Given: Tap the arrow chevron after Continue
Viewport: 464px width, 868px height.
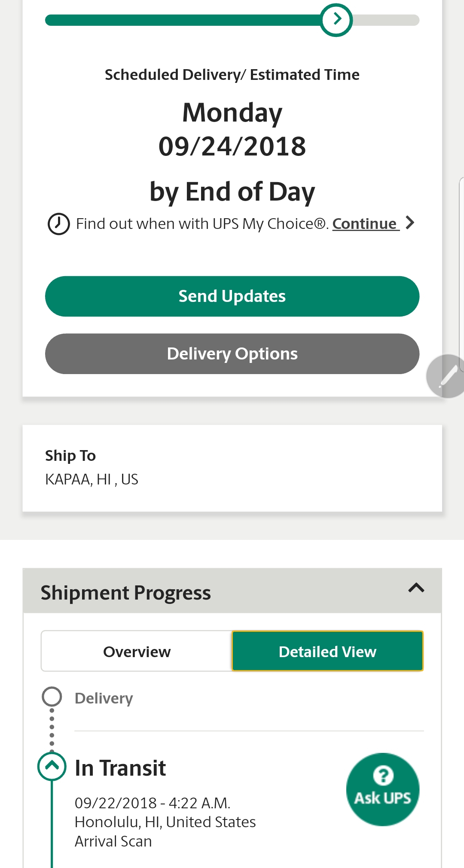Looking at the screenshot, I should click(x=410, y=223).
